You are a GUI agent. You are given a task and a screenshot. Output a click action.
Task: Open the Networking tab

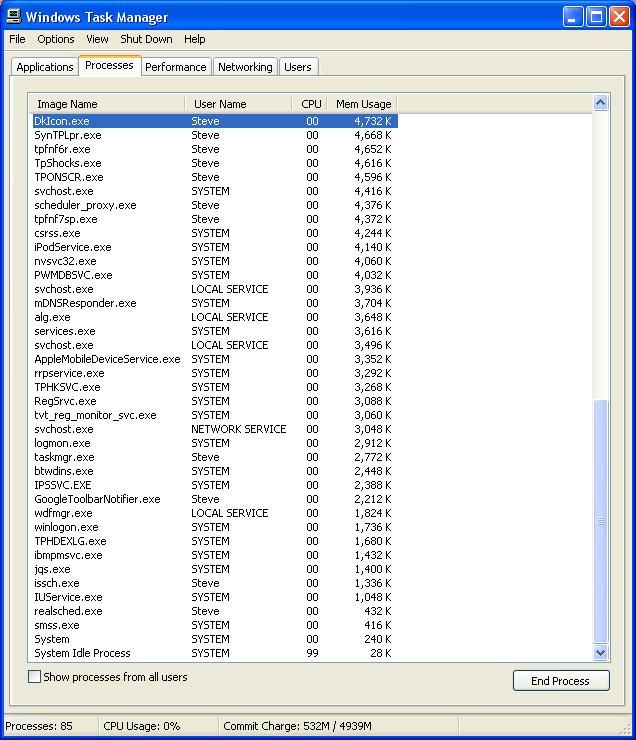245,67
